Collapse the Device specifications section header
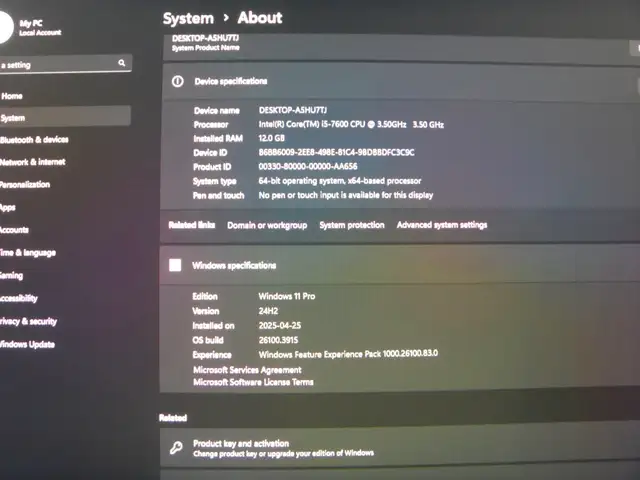This screenshot has height=480, width=640. pos(401,81)
